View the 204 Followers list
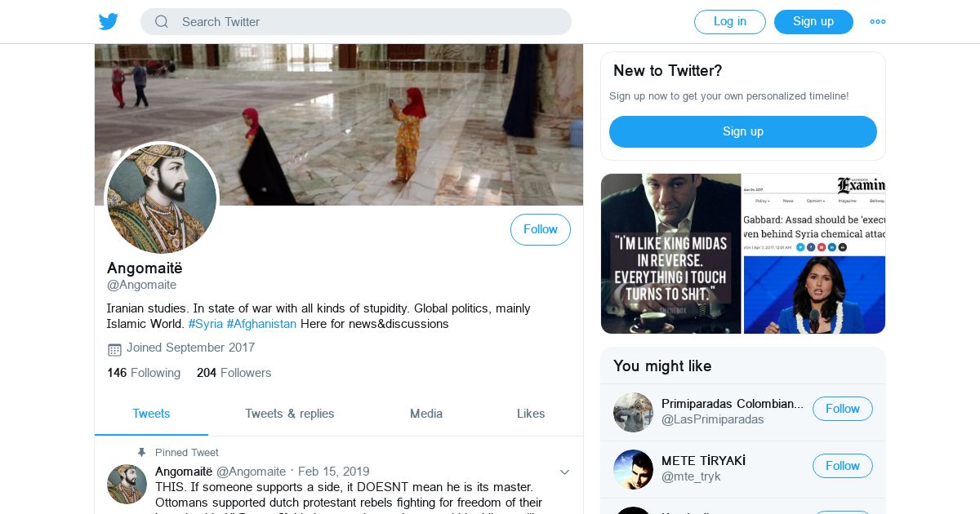980x514 pixels. [x=234, y=373]
